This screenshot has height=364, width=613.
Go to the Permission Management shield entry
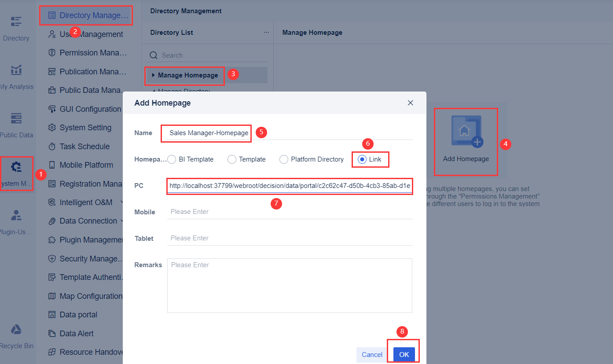(x=88, y=53)
